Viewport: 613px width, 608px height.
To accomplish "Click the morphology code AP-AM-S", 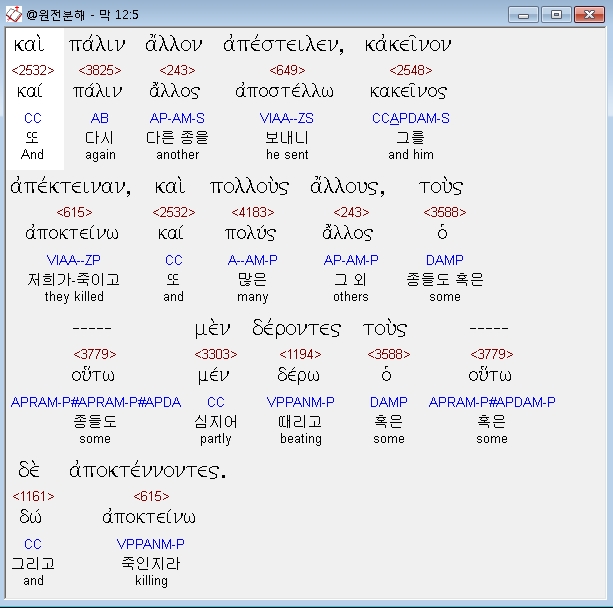I will coord(177,118).
